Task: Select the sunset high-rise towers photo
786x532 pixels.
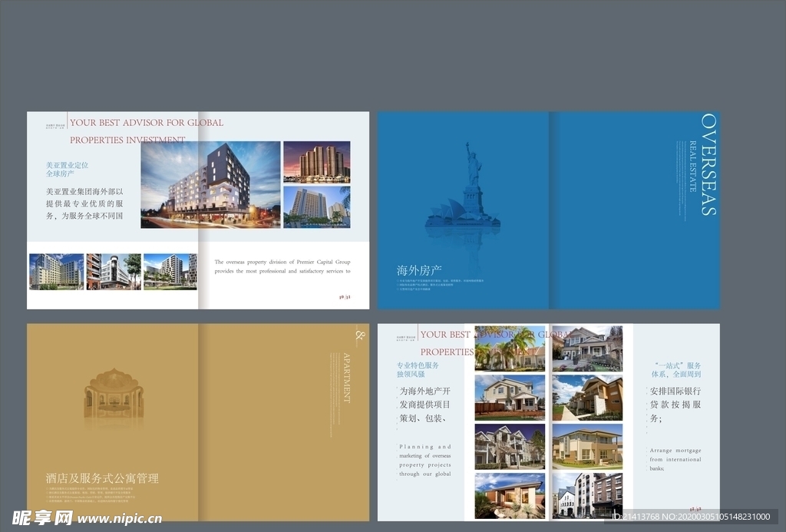Action: pos(317,161)
